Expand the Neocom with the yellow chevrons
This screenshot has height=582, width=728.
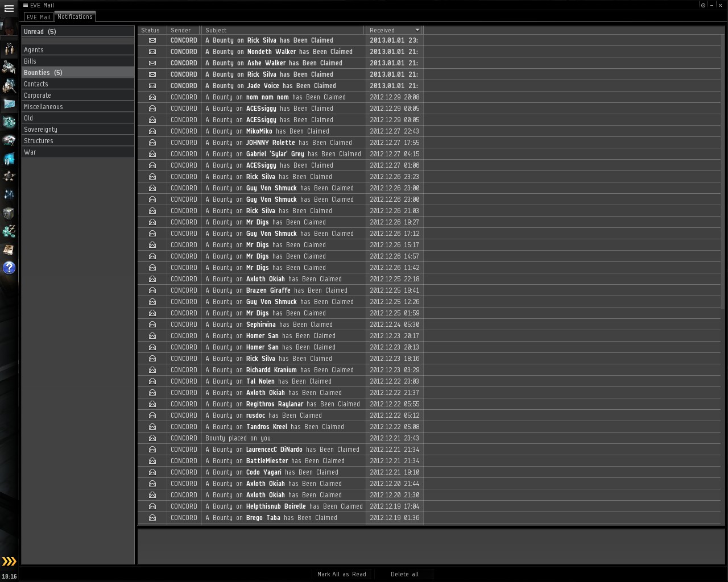(9, 562)
